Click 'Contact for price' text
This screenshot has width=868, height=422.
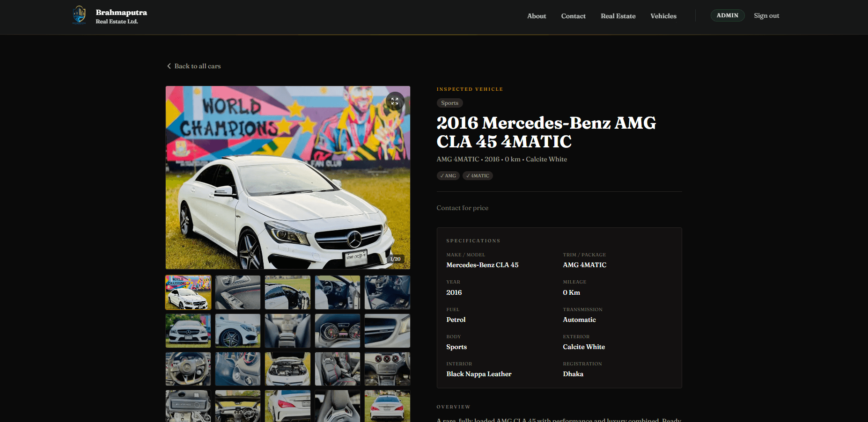(x=462, y=208)
